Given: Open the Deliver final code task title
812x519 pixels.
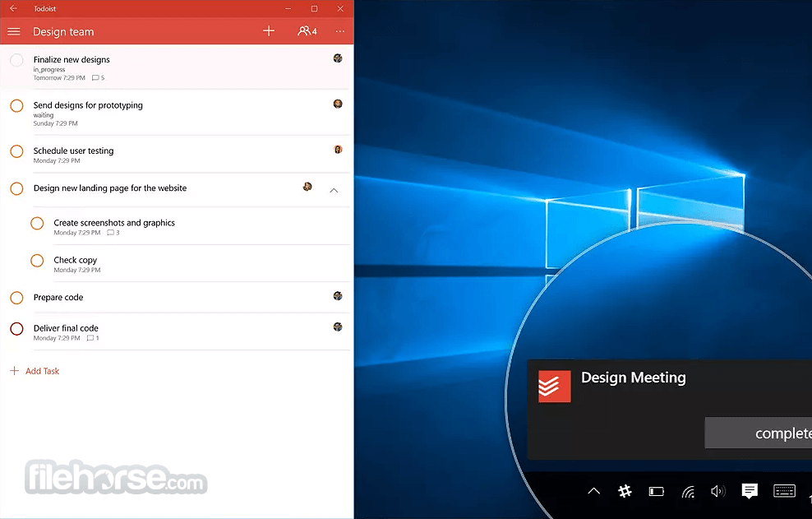Looking at the screenshot, I should (66, 328).
